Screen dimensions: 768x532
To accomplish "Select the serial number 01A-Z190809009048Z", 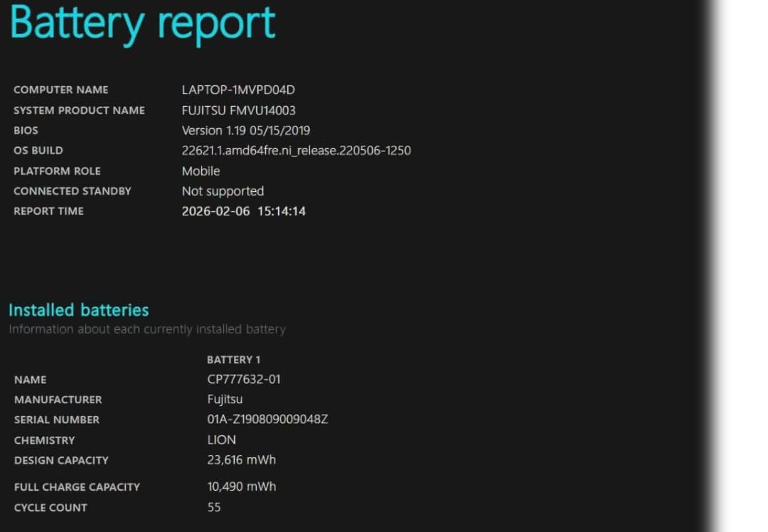I will pyautogui.click(x=267, y=419).
